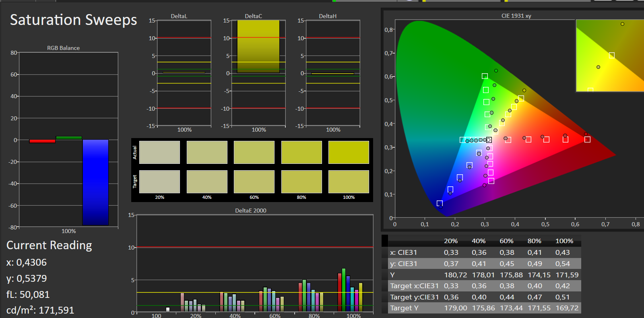Select the 80% Actual color swatch

[x=301, y=152]
